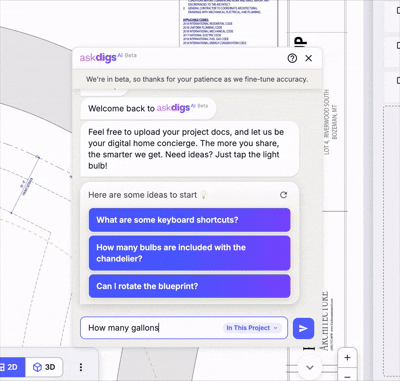Click the beta accuracy notice banner

(x=197, y=79)
